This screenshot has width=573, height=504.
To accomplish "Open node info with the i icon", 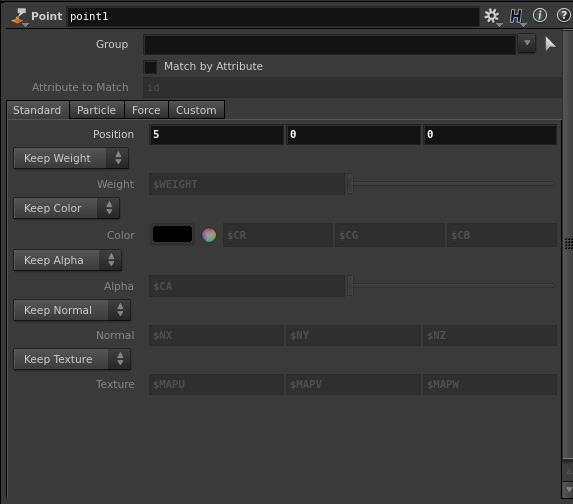I will pyautogui.click(x=540, y=15).
